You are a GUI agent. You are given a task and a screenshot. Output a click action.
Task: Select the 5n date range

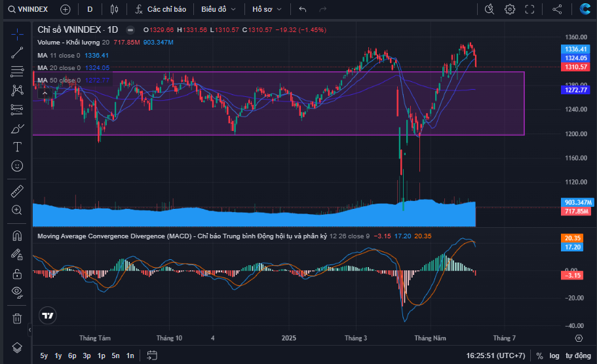[x=116, y=355]
